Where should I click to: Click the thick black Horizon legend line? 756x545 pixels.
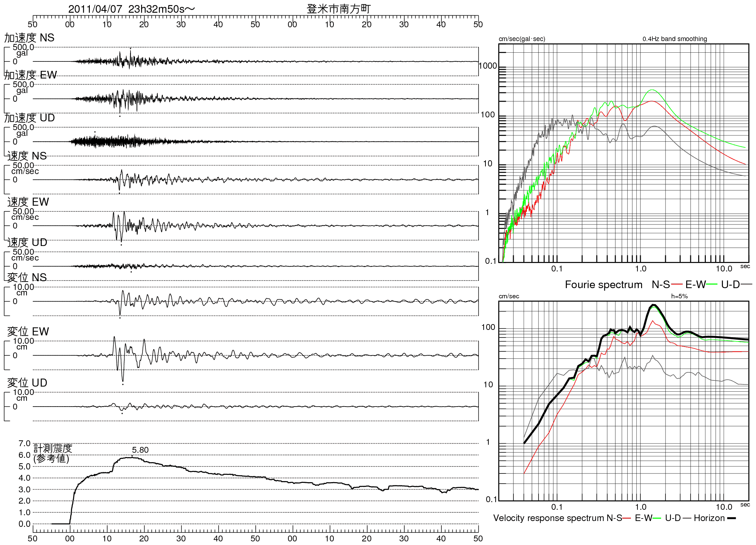(x=731, y=518)
